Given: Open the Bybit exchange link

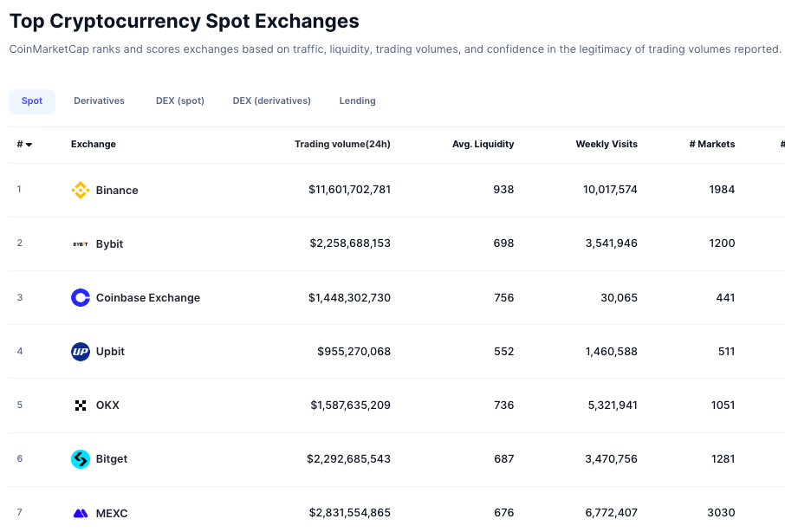Looking at the screenshot, I should (110, 243).
